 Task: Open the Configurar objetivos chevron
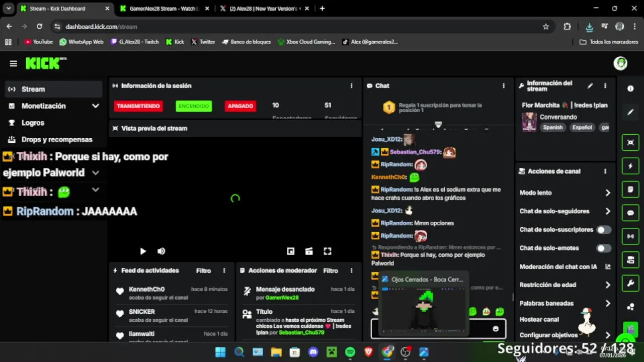coord(608,335)
